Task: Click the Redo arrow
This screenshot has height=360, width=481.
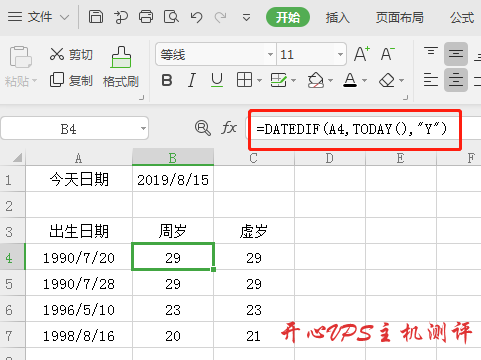Action: [x=220, y=17]
